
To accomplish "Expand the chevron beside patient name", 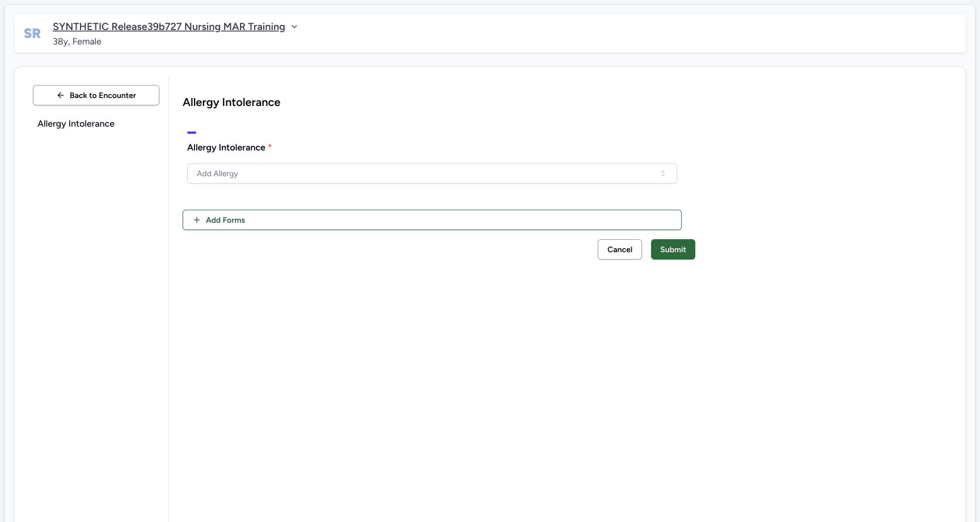I will (294, 27).
